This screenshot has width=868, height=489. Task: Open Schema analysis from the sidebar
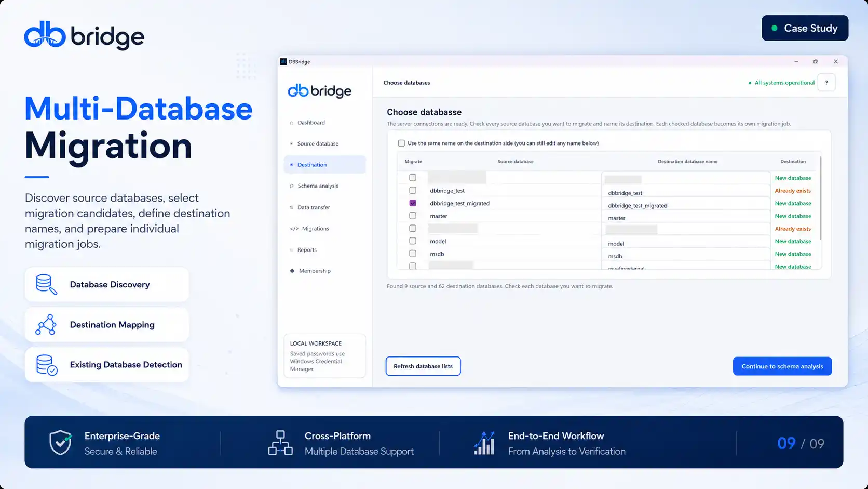(324, 186)
